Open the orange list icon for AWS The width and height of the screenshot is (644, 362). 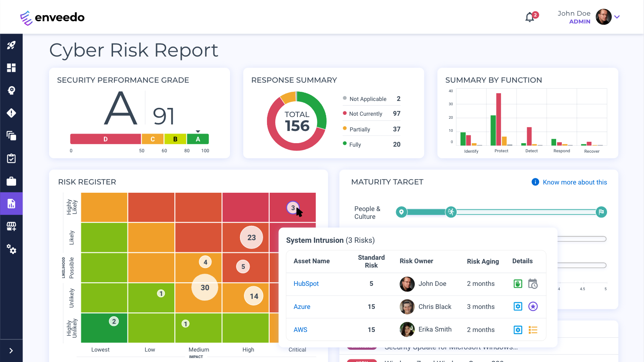533,330
